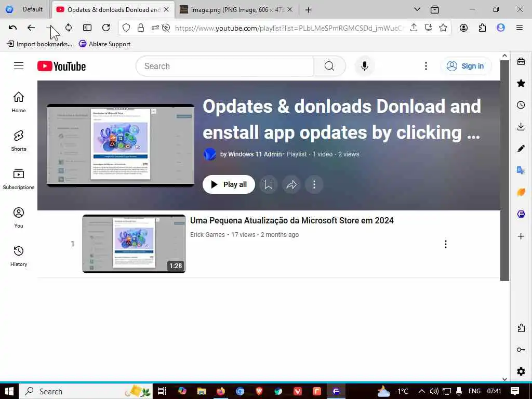This screenshot has height=399, width=532.
Task: Open YouTube History
Action: pos(19,256)
